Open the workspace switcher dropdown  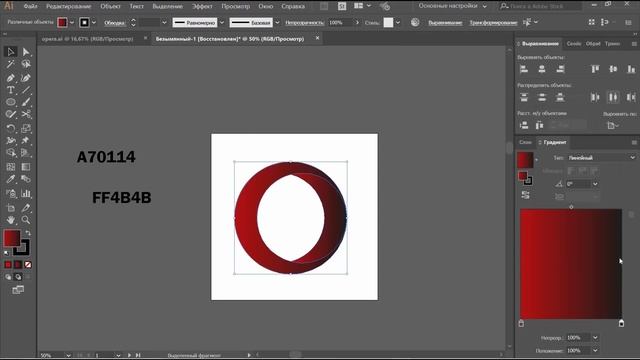tap(453, 6)
